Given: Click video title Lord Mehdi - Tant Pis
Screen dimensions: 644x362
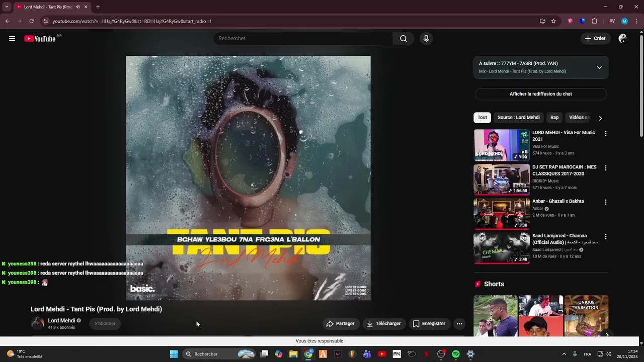Looking at the screenshot, I should [x=96, y=309].
